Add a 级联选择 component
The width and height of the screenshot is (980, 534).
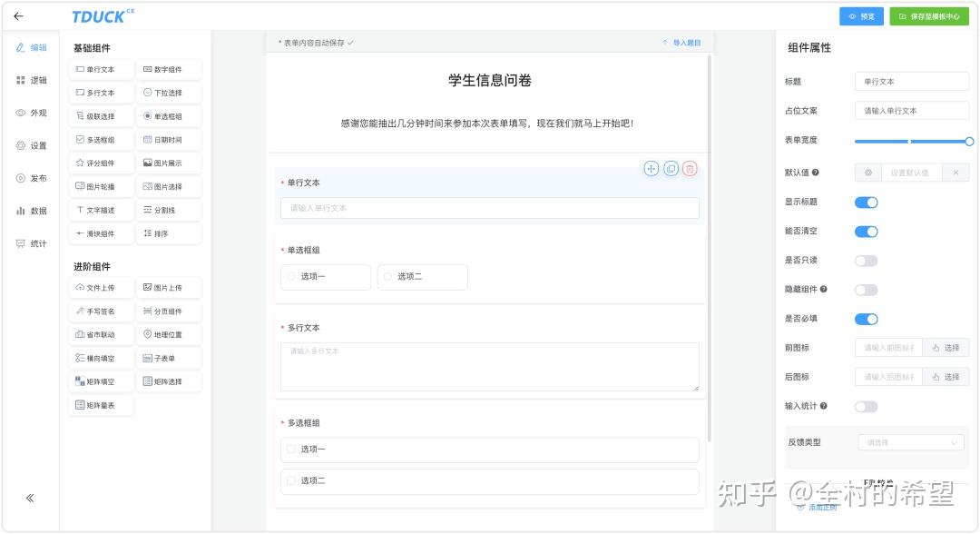point(102,116)
